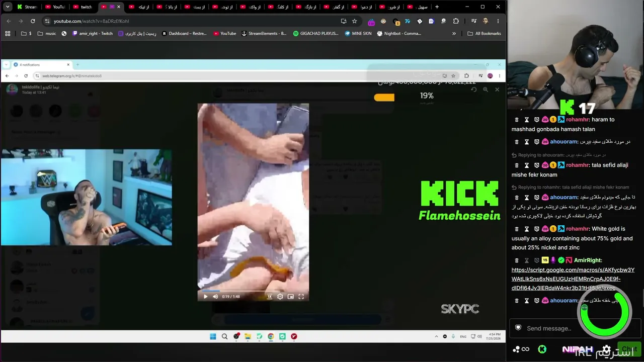Open the ENG language indicator in the tray
Viewport: 644px width, 362px height.
(463, 337)
